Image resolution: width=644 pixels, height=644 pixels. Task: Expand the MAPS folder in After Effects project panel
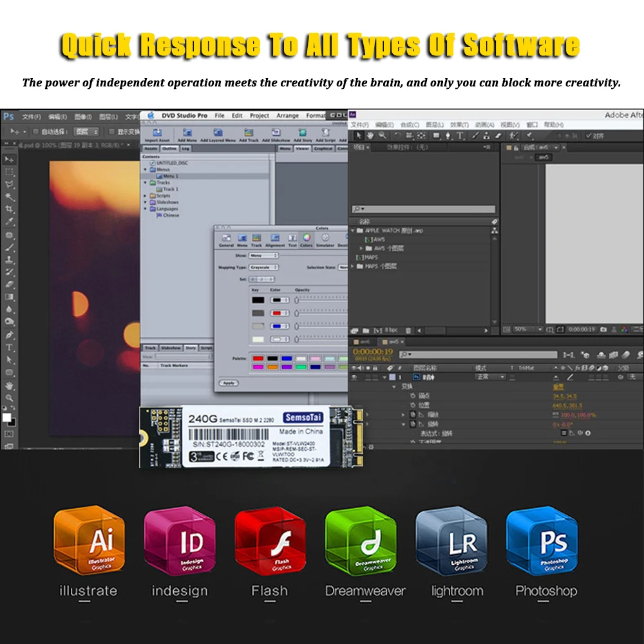pos(353,266)
